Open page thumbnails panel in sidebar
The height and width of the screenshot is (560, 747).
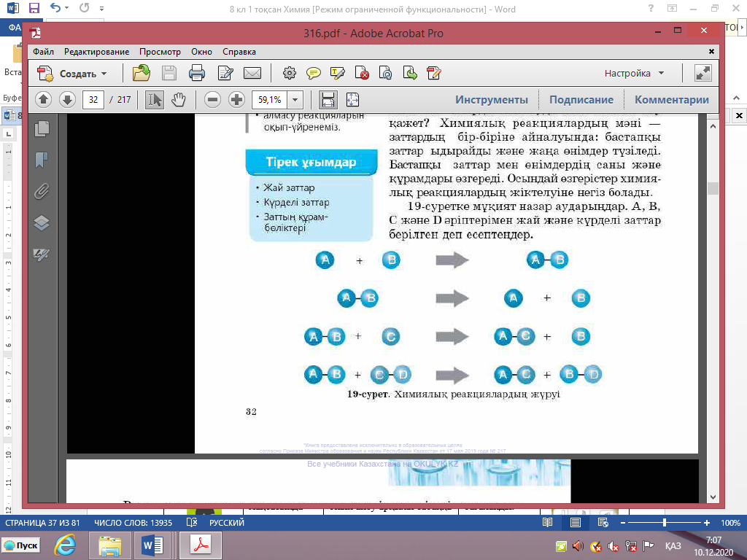(42, 128)
